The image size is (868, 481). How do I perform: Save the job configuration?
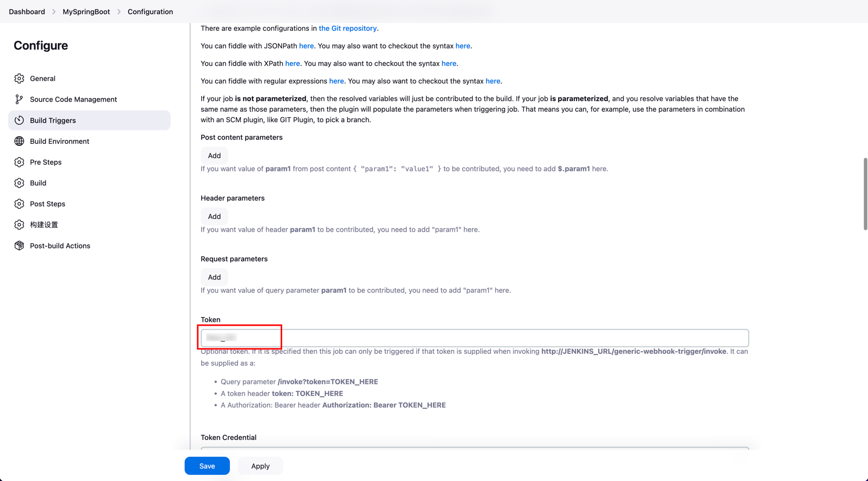(x=207, y=466)
